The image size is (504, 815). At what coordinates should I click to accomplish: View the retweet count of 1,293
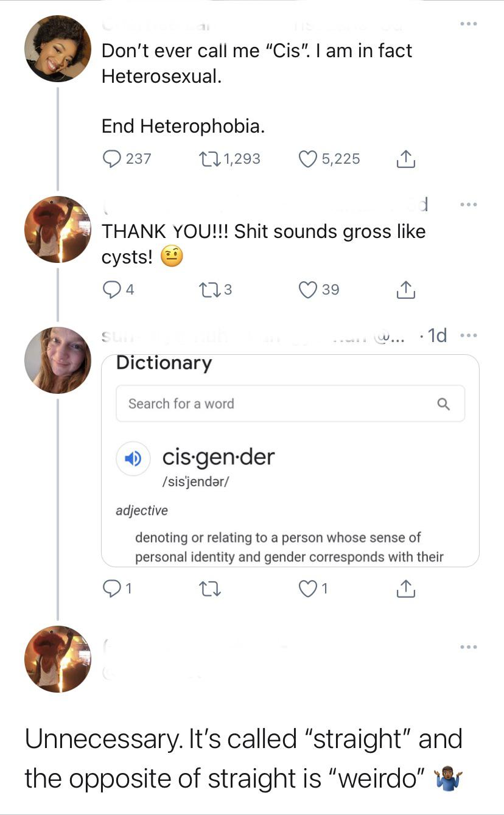(242, 159)
